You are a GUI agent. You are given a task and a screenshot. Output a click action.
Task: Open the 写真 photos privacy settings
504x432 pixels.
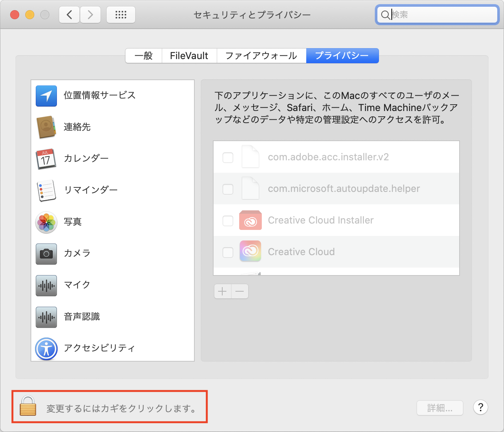[x=46, y=222]
